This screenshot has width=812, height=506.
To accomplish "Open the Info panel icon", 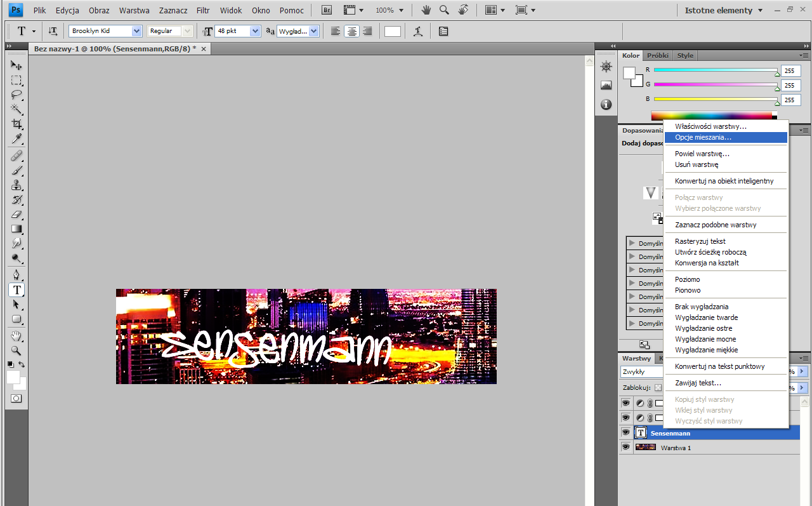I will tap(606, 104).
